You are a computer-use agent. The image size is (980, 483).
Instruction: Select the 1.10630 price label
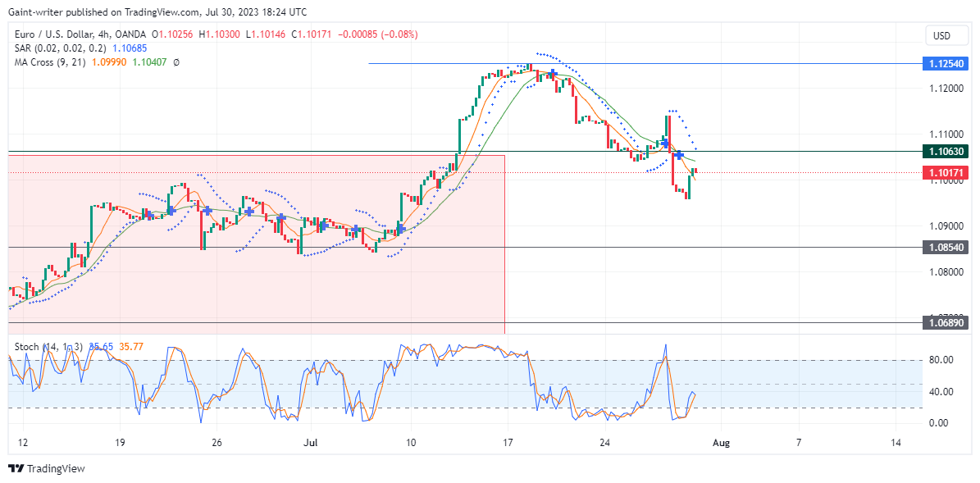(x=946, y=151)
